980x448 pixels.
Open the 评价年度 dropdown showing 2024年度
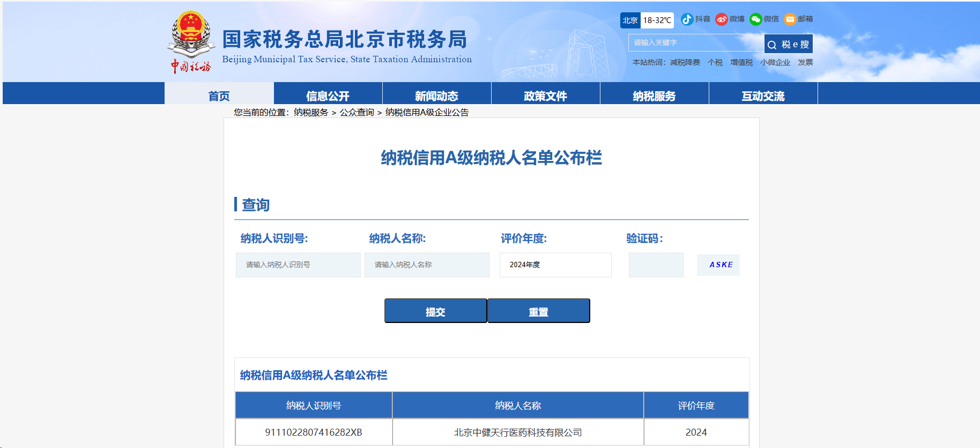pyautogui.click(x=555, y=265)
